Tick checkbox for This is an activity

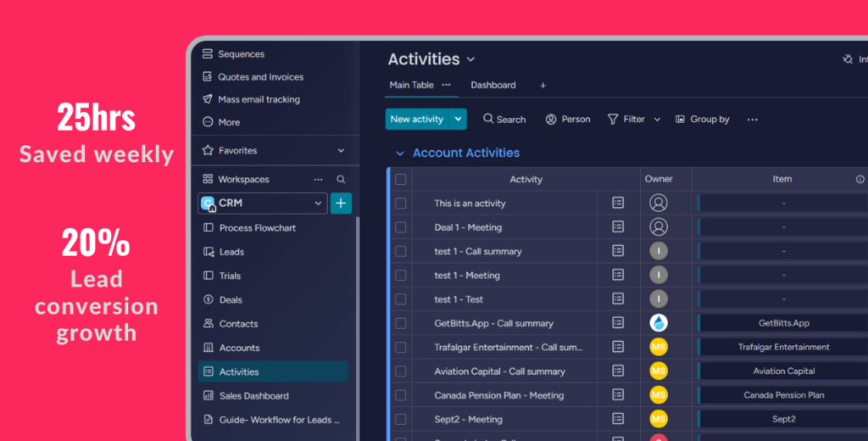point(401,204)
